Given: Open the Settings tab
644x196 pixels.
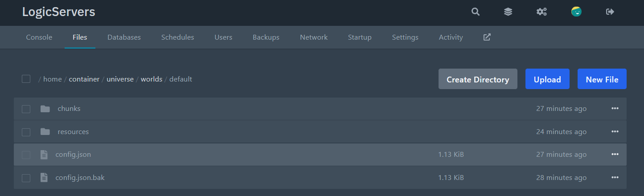Looking at the screenshot, I should (x=405, y=37).
